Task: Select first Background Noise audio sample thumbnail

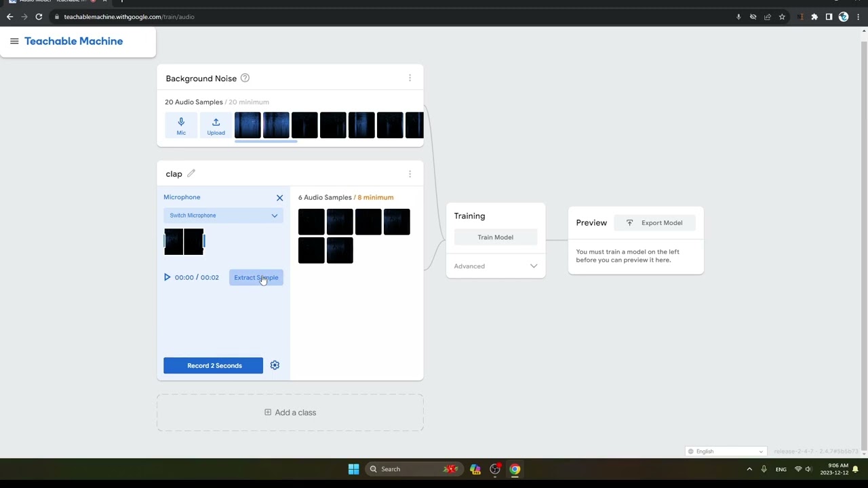Action: (x=248, y=125)
